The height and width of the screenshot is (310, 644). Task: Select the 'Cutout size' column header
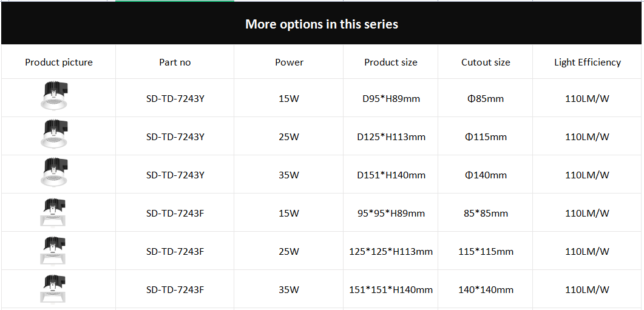[x=486, y=62]
